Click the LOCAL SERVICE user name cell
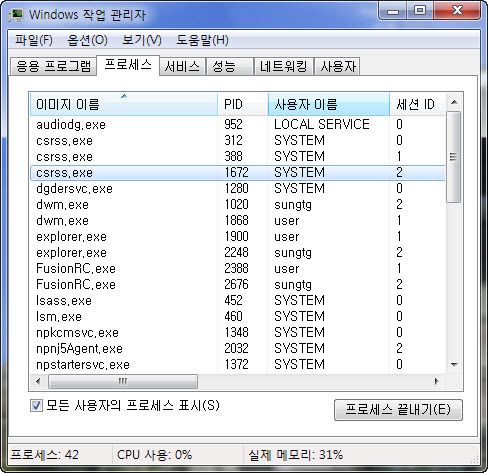 [322, 124]
